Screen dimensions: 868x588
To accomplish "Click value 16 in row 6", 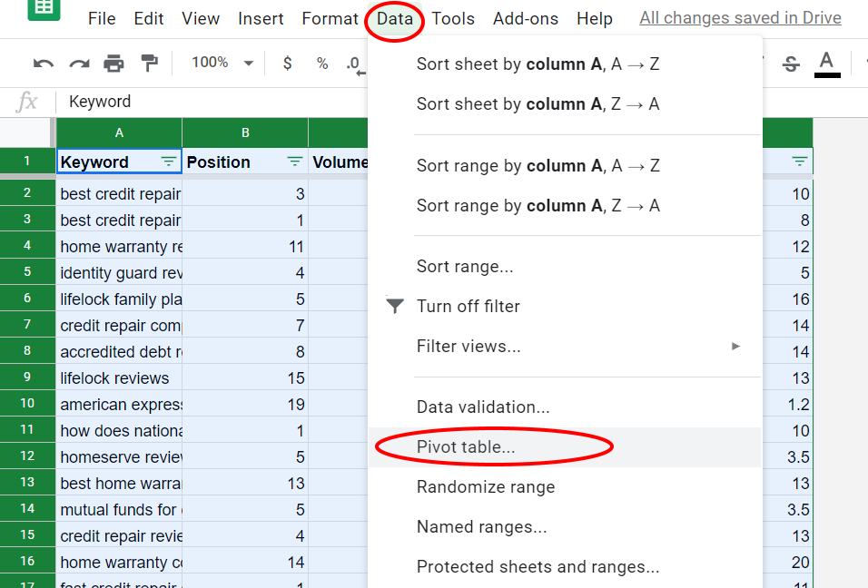I will [x=788, y=299].
